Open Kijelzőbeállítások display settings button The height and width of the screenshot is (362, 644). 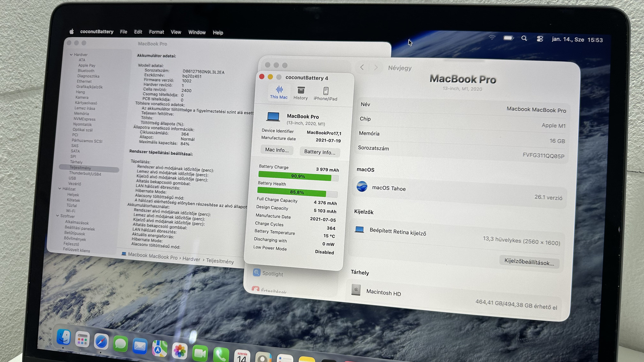529,262
